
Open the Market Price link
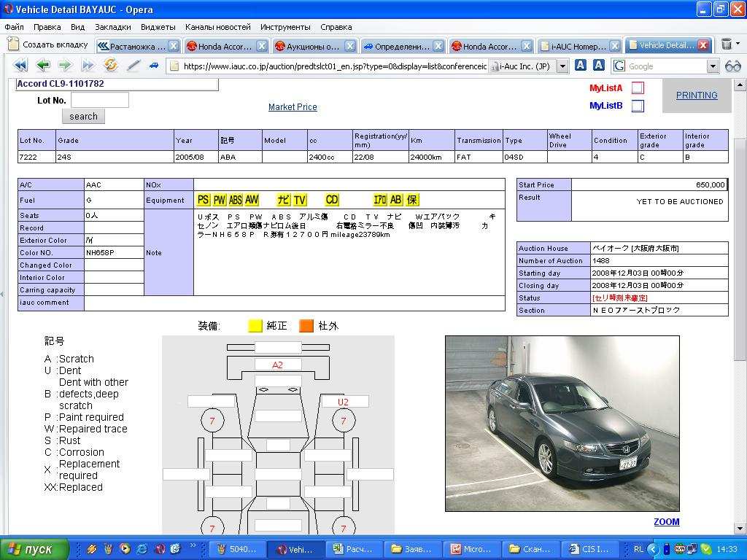(293, 107)
